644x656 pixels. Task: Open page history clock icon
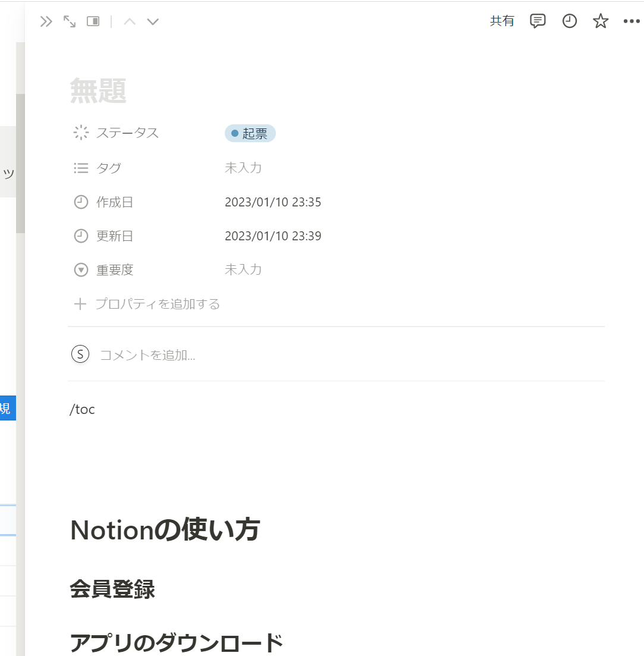(569, 21)
